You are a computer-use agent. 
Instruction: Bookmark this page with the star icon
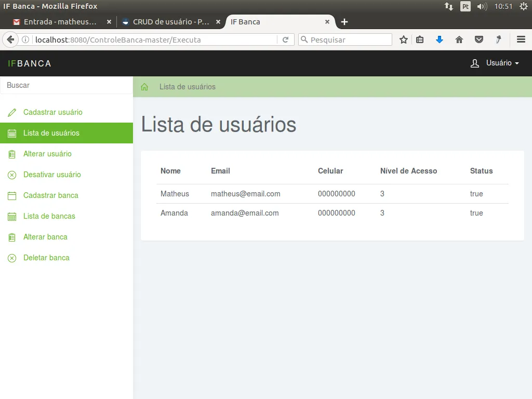click(x=403, y=39)
